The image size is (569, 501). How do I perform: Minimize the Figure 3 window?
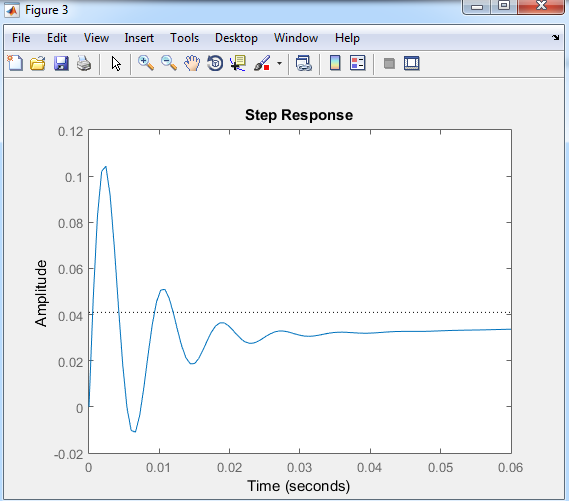coord(477,6)
